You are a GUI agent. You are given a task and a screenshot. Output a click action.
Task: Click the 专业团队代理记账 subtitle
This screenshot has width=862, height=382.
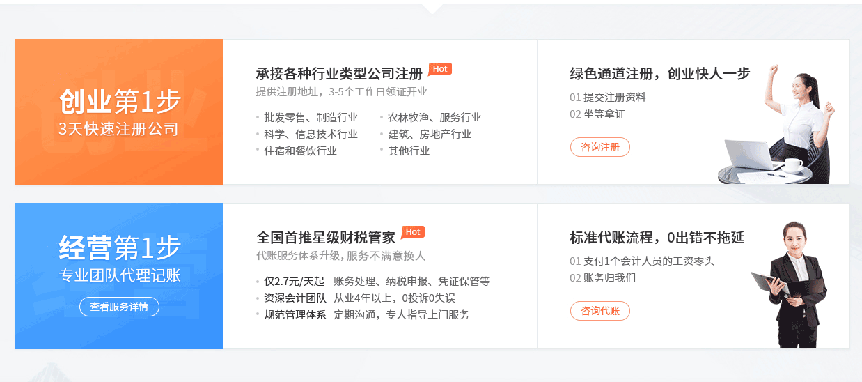click(x=119, y=276)
